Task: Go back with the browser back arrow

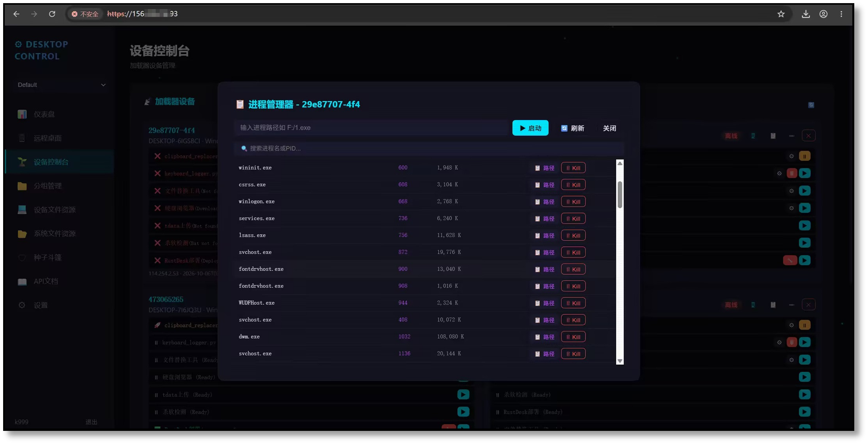Action: click(x=16, y=14)
